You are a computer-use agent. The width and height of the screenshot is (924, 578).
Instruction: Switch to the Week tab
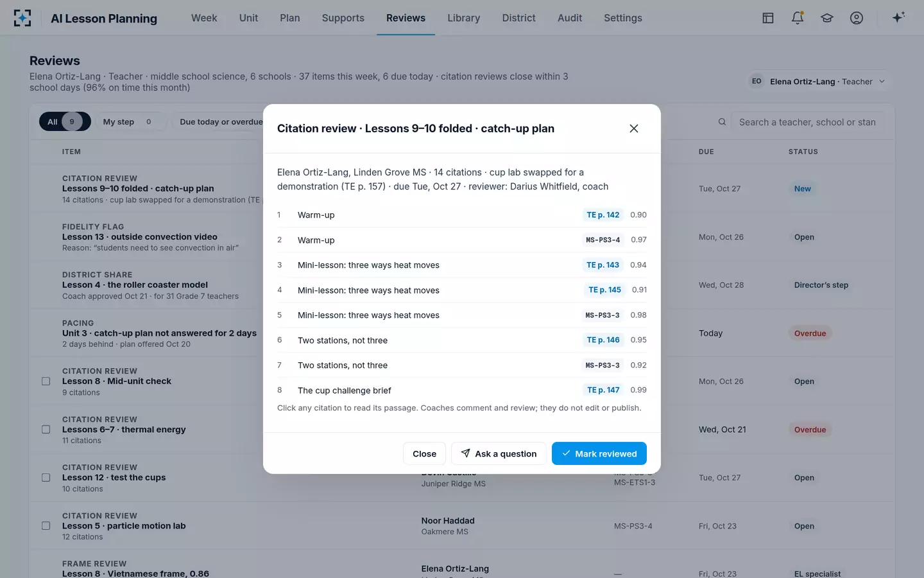coord(204,18)
